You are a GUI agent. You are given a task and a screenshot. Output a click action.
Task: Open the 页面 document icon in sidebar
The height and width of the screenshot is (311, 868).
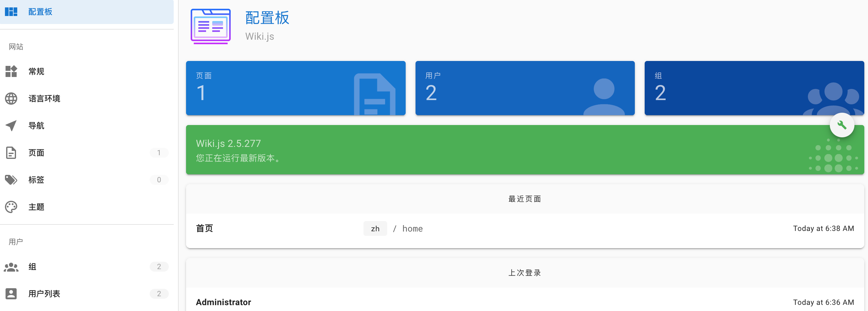[11, 153]
